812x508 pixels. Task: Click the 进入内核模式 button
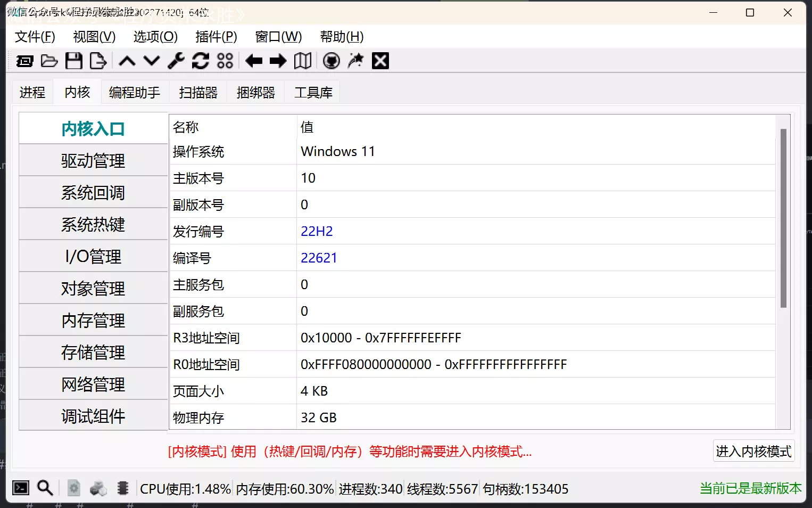pos(753,452)
